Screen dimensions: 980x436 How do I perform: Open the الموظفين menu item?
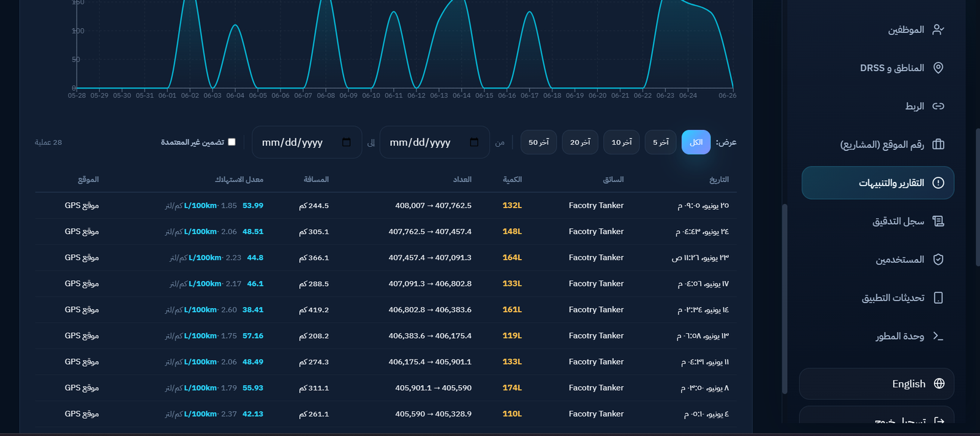[x=877, y=29]
